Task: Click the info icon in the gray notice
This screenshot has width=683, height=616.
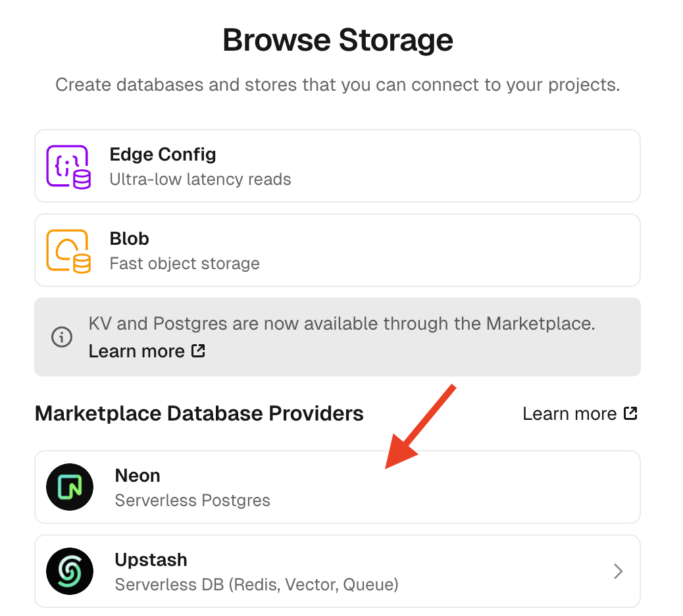Action: tap(62, 338)
